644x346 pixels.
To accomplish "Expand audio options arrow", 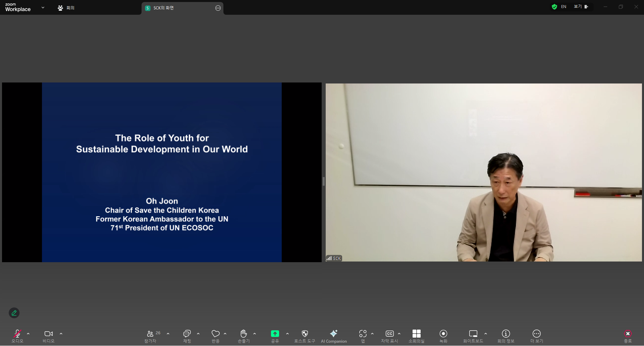I will [28, 334].
